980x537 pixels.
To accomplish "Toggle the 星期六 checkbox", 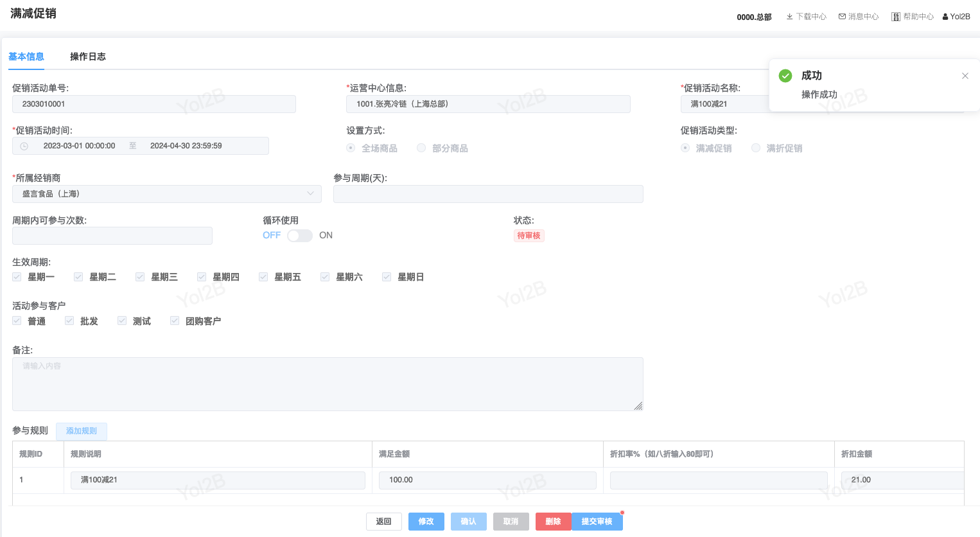I will click(325, 277).
